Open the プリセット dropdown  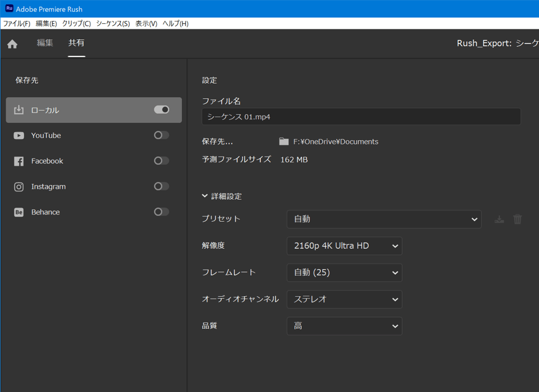(x=384, y=219)
